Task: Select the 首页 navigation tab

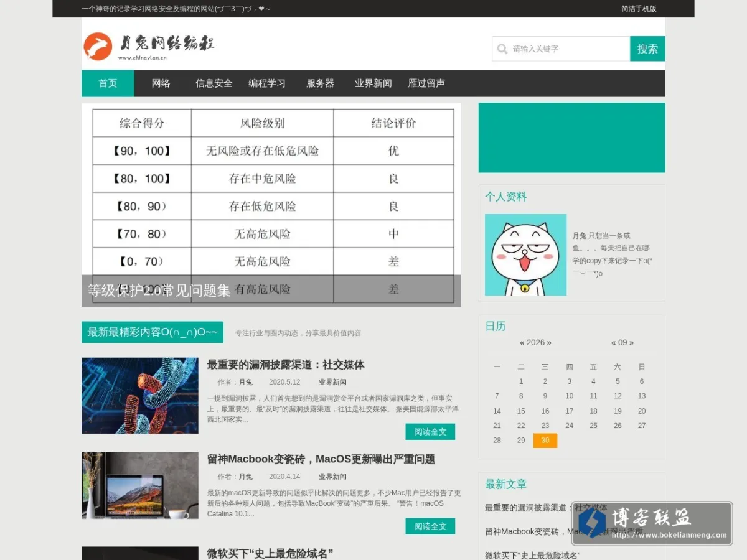Action: [x=108, y=83]
